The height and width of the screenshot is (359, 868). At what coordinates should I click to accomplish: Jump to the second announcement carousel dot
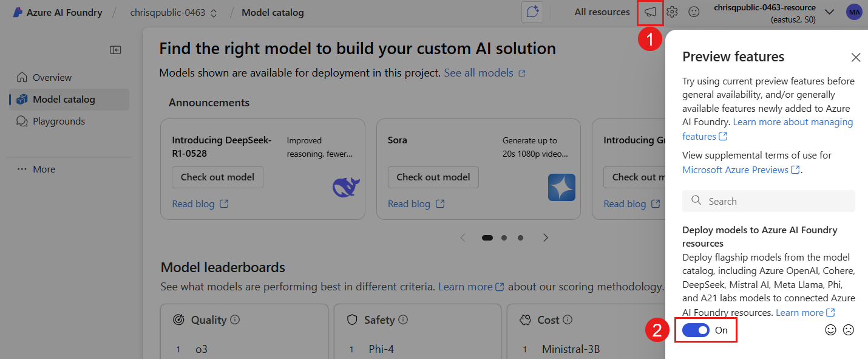point(504,238)
